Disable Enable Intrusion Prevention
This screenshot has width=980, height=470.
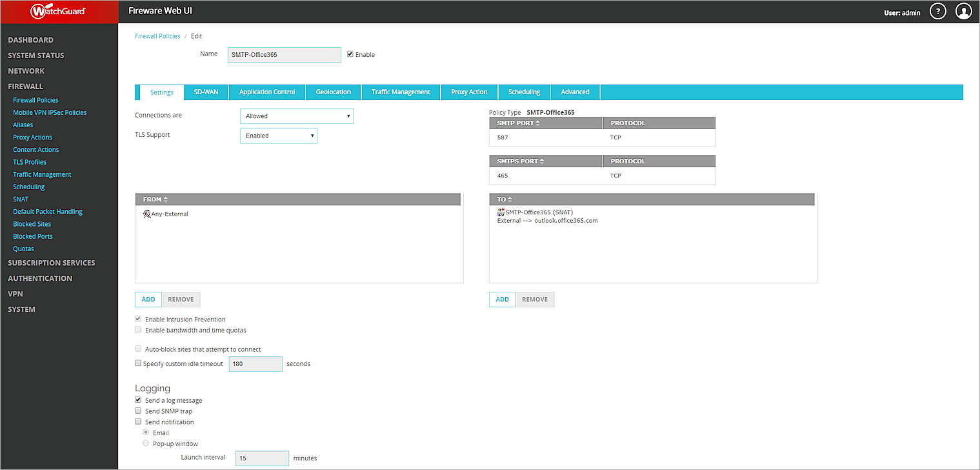pos(138,318)
